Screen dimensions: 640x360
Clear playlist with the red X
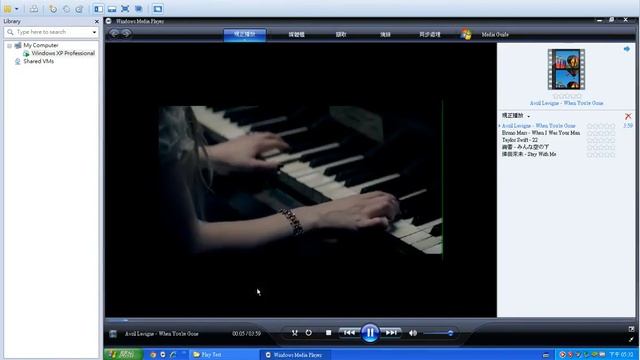(628, 116)
